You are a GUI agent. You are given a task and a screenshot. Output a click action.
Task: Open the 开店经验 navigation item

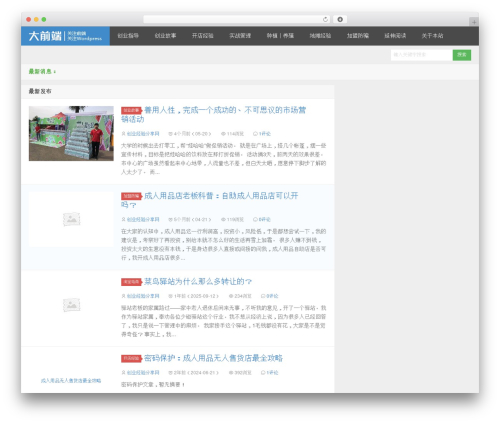203,36
